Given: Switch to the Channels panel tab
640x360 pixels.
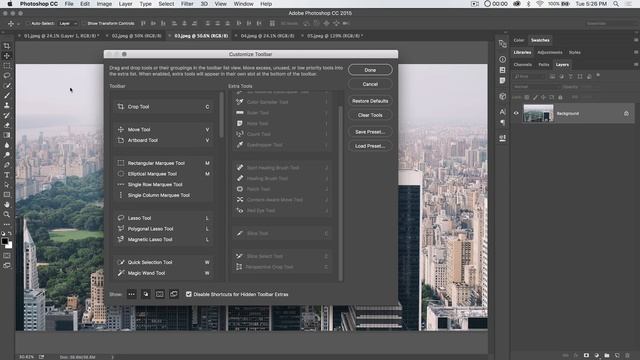Looking at the screenshot, I should [x=522, y=64].
